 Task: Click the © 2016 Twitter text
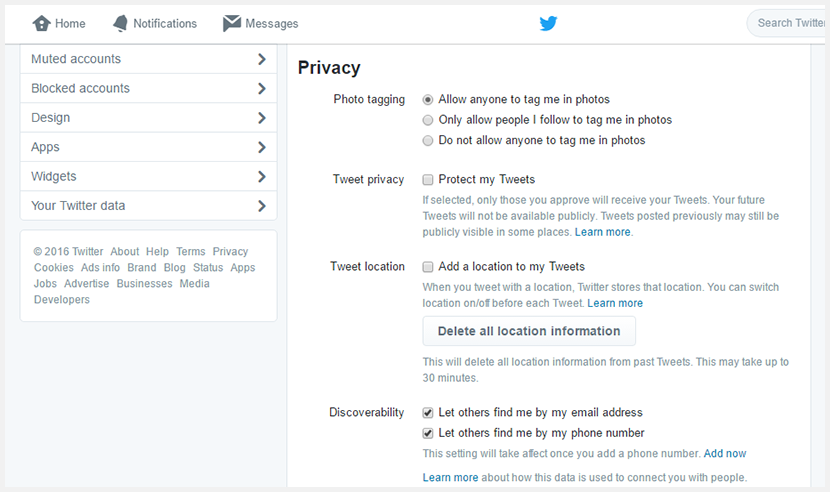(68, 252)
